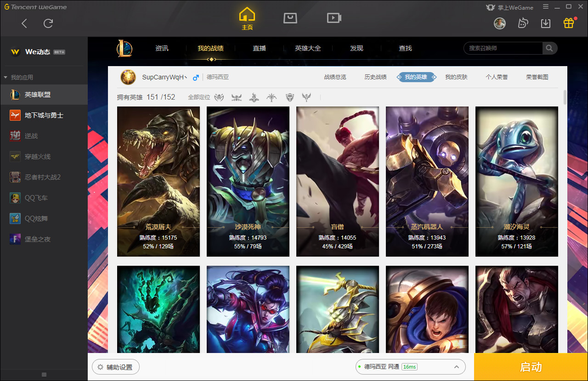The height and width of the screenshot is (381, 588).
Task: Select QQ炫舞 in the sidebar
Action: (44, 219)
